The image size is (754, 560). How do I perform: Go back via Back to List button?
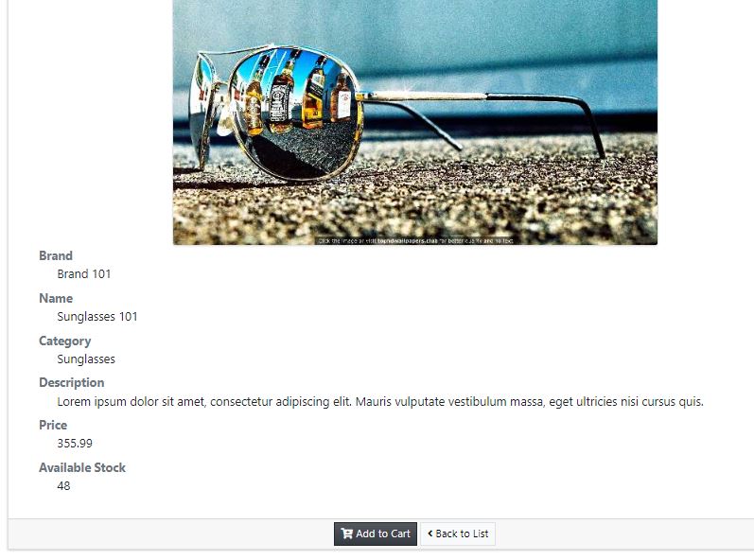click(x=458, y=534)
